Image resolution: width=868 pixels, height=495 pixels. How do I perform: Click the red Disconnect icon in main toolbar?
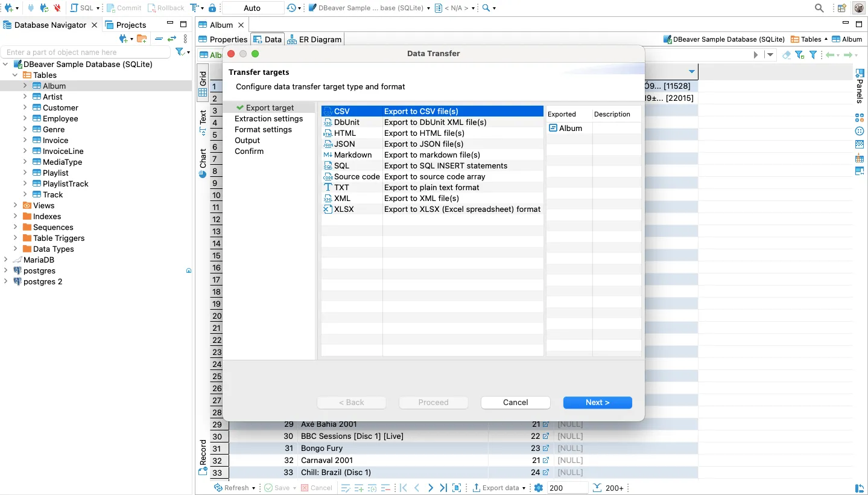[x=57, y=8]
